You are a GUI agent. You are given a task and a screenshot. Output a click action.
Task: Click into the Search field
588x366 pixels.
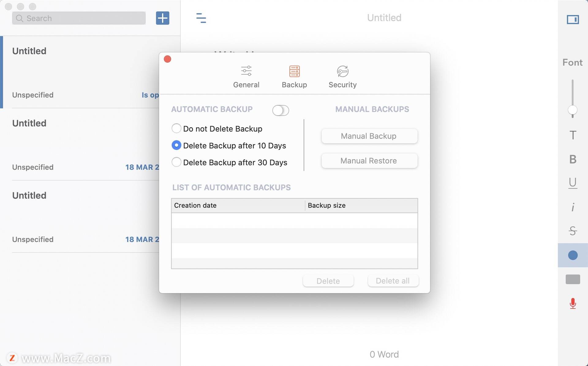point(79,18)
